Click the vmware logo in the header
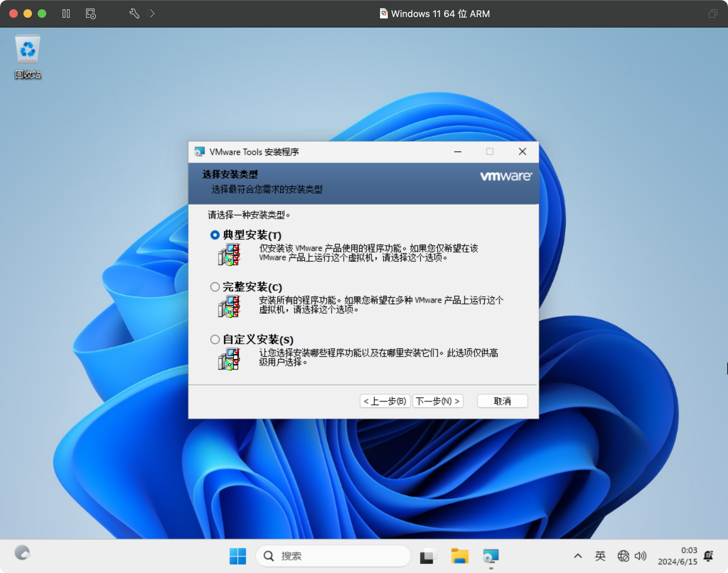This screenshot has height=573, width=728. tap(506, 176)
